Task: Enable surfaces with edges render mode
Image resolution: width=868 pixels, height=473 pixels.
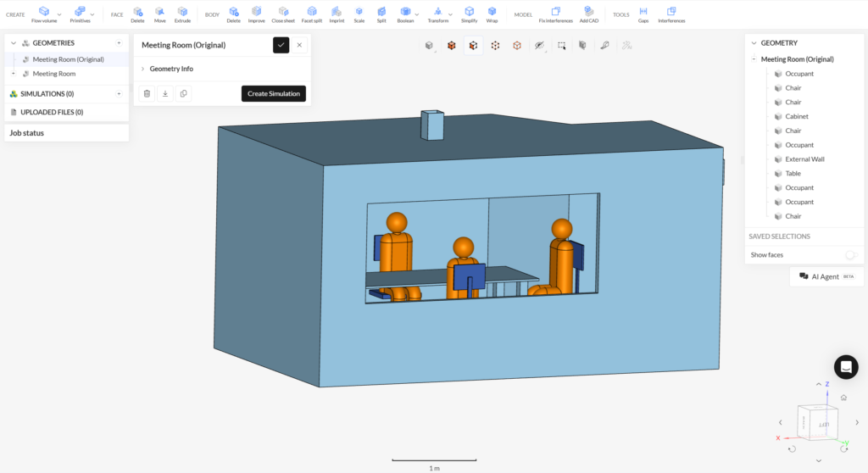Action: 452,46
